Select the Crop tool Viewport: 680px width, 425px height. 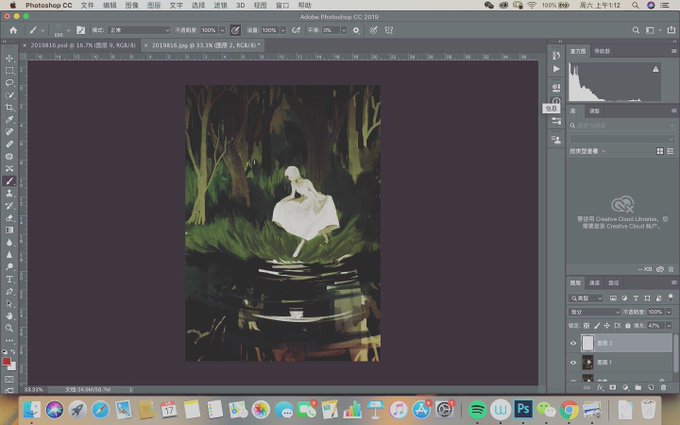9,107
